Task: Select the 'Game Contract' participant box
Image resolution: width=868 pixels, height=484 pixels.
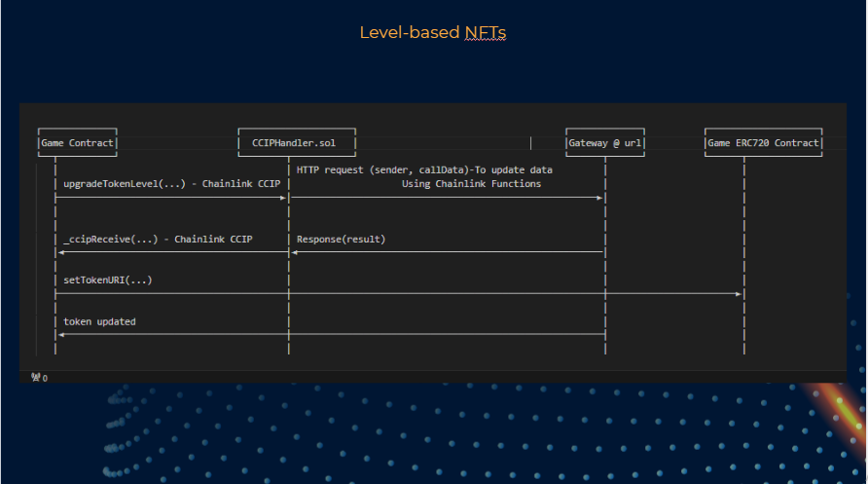Action: pos(78,143)
